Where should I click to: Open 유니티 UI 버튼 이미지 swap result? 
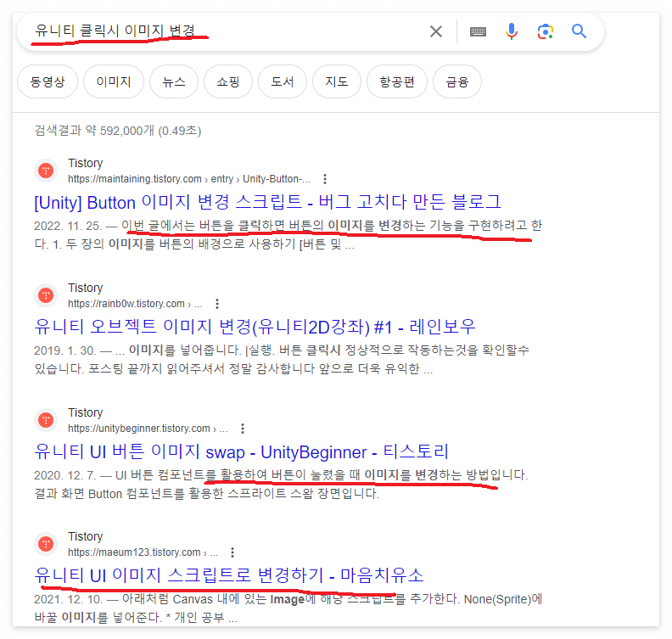pos(241,451)
